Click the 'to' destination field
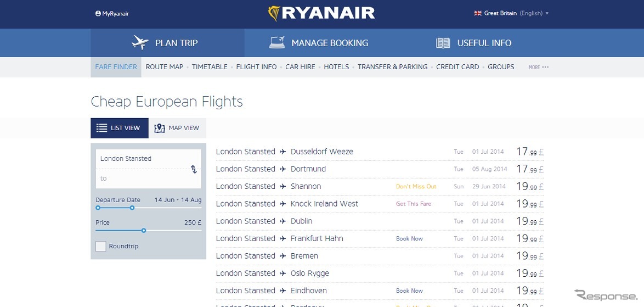The image size is (644, 307). click(143, 178)
